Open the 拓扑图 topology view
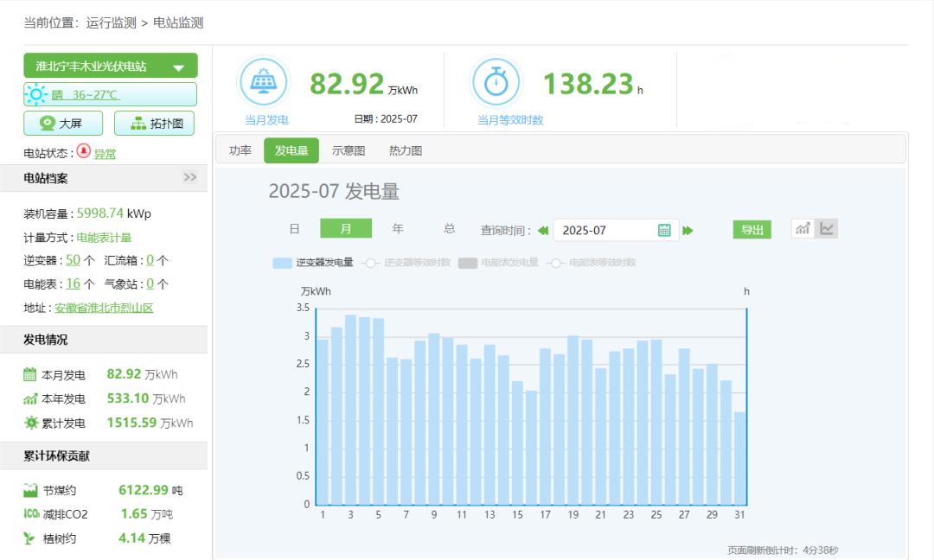The height and width of the screenshot is (560, 934). click(155, 124)
